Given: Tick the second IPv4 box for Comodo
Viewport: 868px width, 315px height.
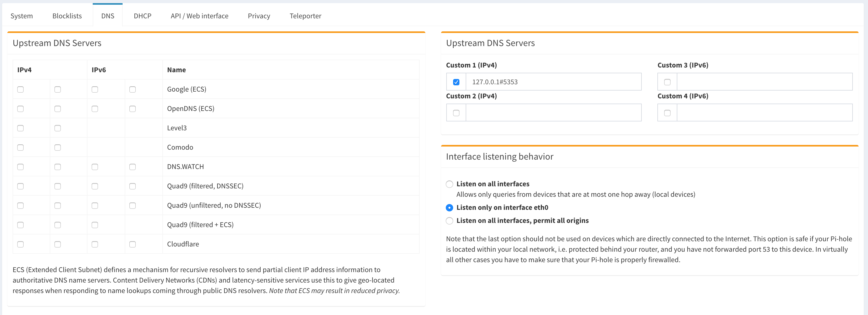Looking at the screenshot, I should click(58, 148).
